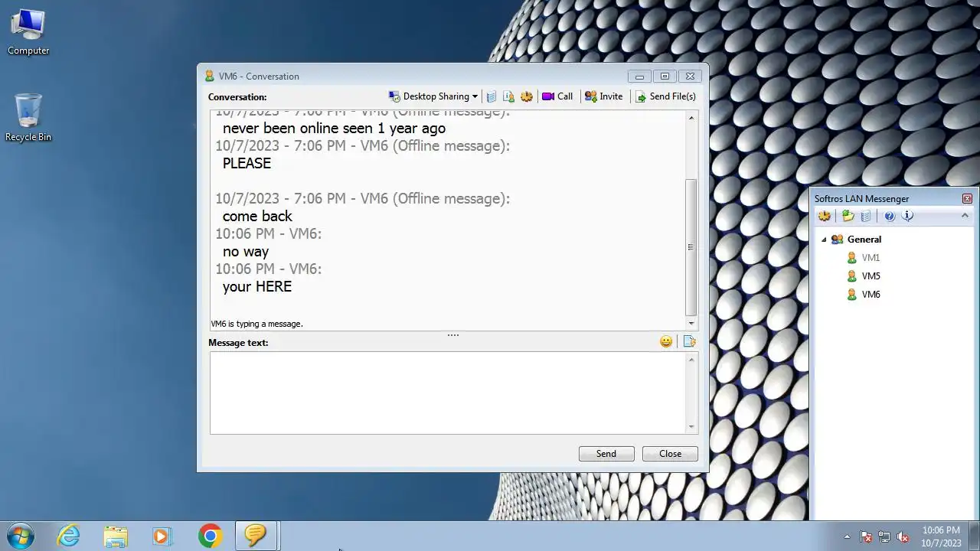Maximize the VM6 Conversation window
The image size is (980, 551).
[665, 76]
